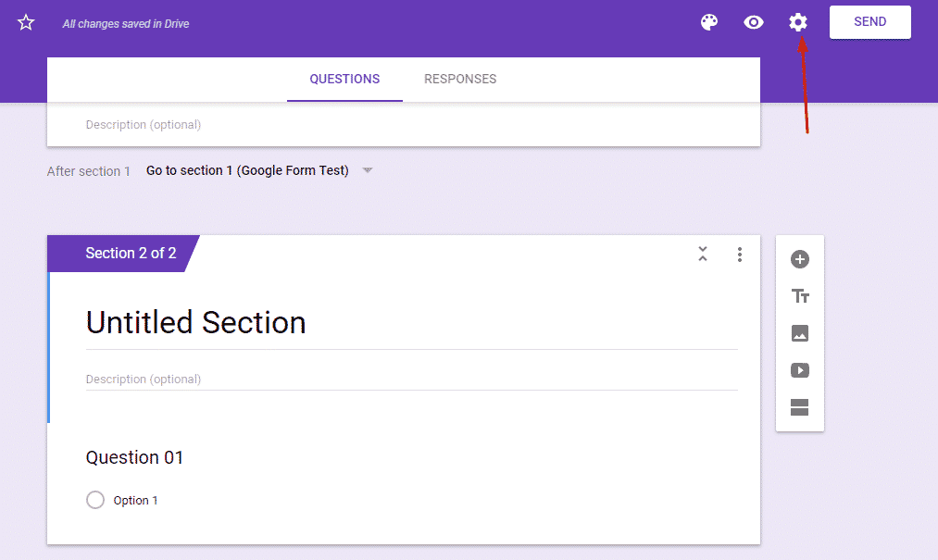Viewport: 938px width, 560px height.
Task: Add title and description block icon
Action: coord(800,296)
